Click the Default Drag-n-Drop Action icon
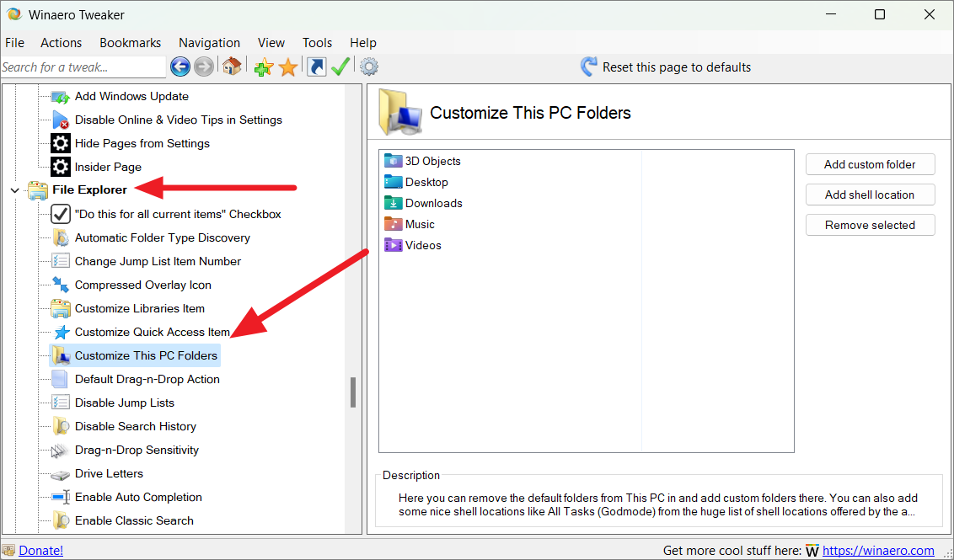Image resolution: width=954 pixels, height=560 pixels. pos(61,379)
